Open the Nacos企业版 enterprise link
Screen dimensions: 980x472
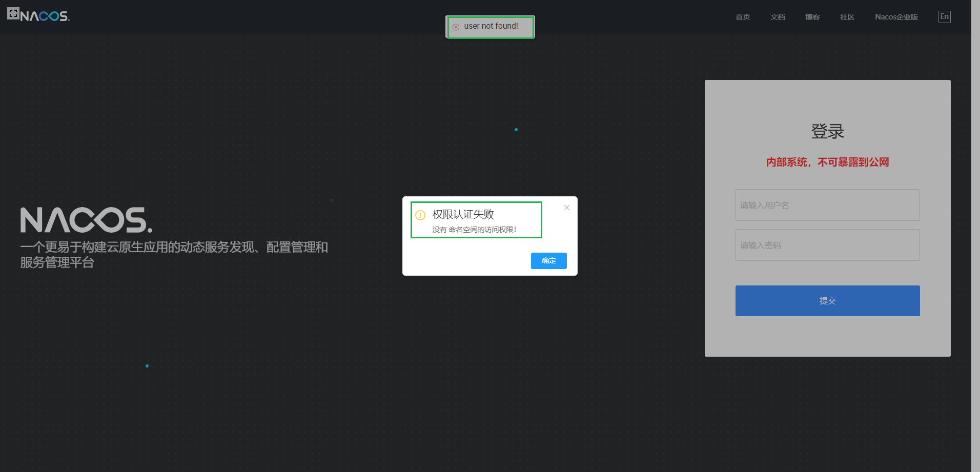[x=896, y=17]
